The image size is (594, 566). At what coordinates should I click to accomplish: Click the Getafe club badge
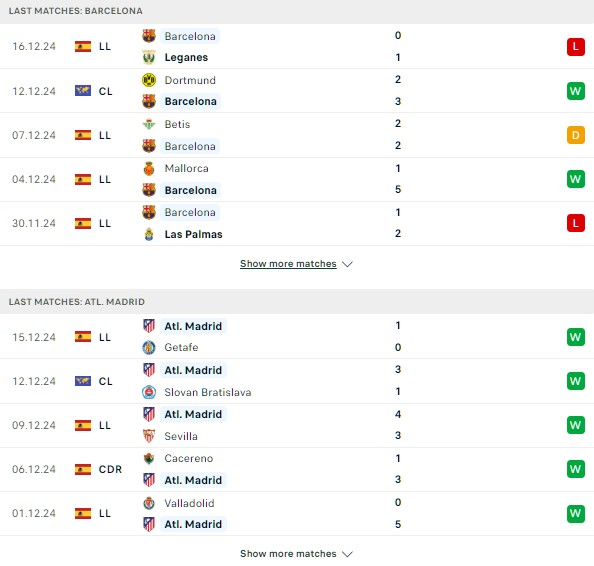tap(149, 347)
